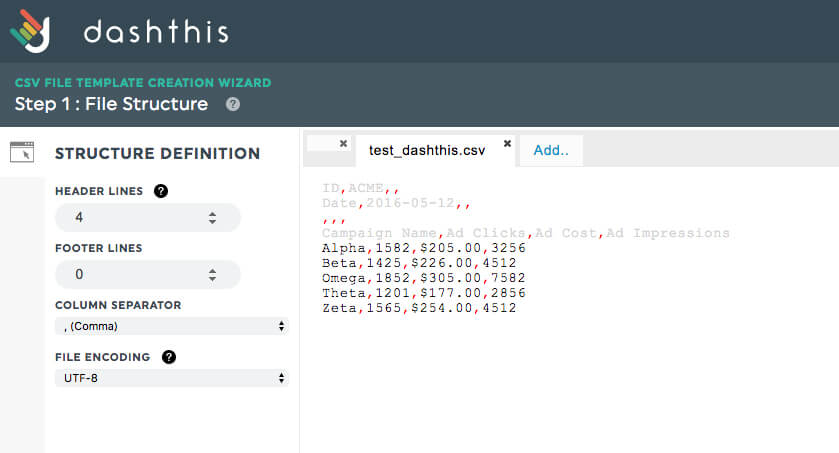Show help for File Encoding

point(169,357)
